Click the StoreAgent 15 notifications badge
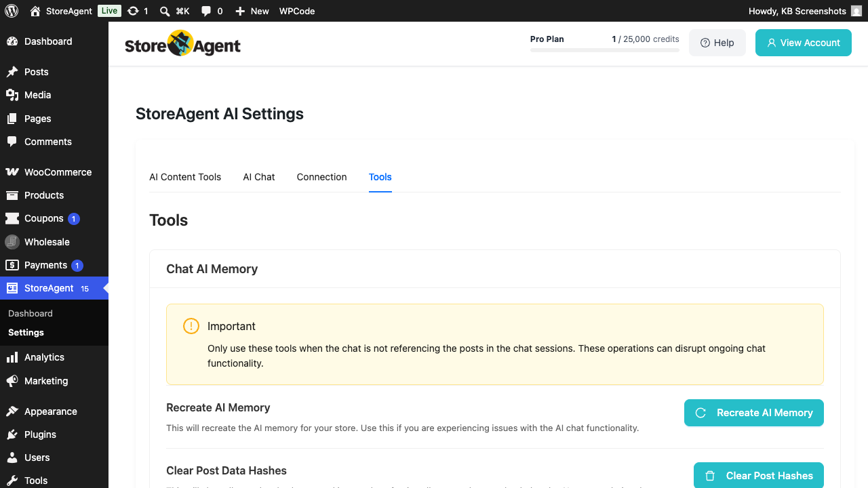This screenshot has width=868, height=488. [85, 289]
